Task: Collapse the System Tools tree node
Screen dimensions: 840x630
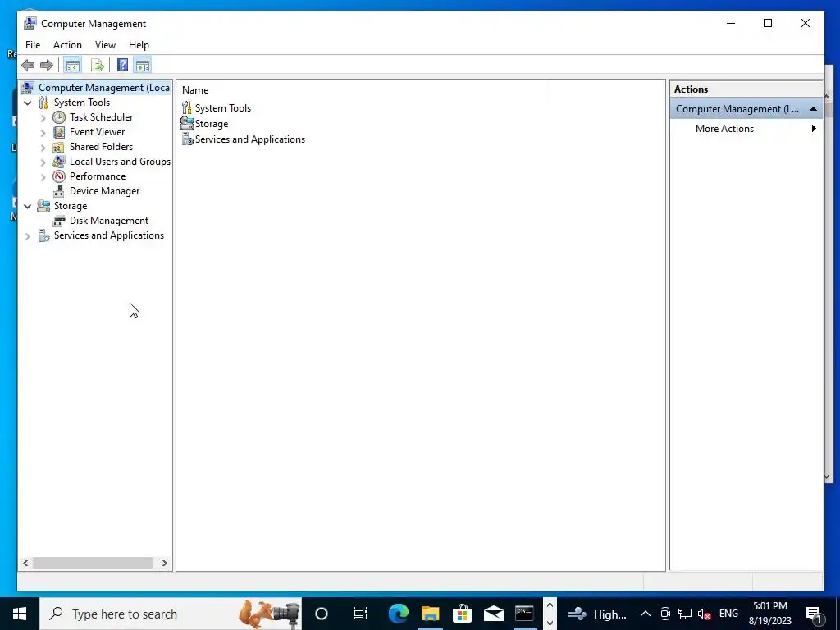Action: click(27, 103)
